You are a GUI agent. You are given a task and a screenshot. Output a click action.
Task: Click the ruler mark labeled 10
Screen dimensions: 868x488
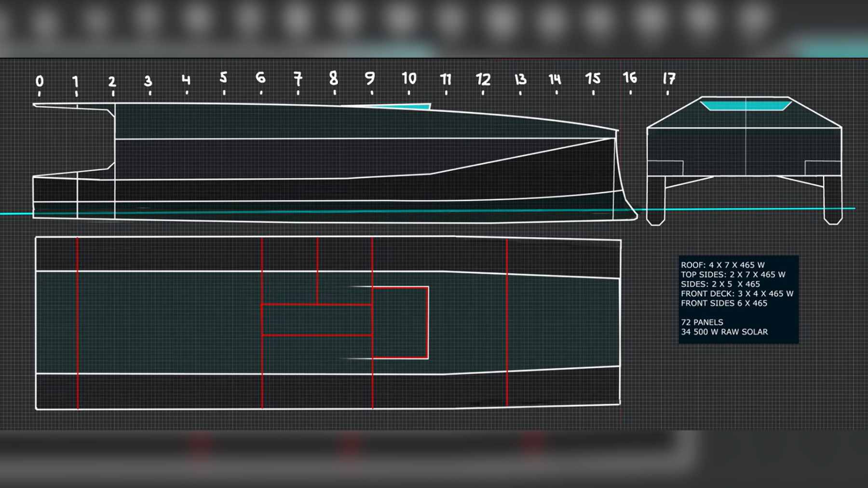pos(409,78)
